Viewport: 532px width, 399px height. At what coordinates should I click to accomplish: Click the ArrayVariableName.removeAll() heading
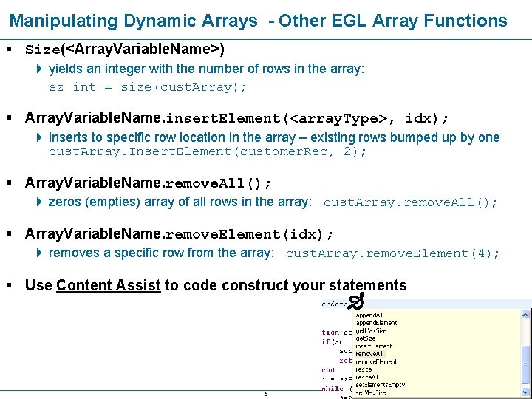pos(148,183)
